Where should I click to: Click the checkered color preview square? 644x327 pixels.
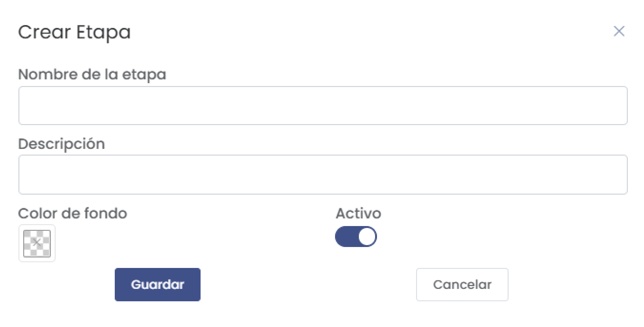(37, 244)
